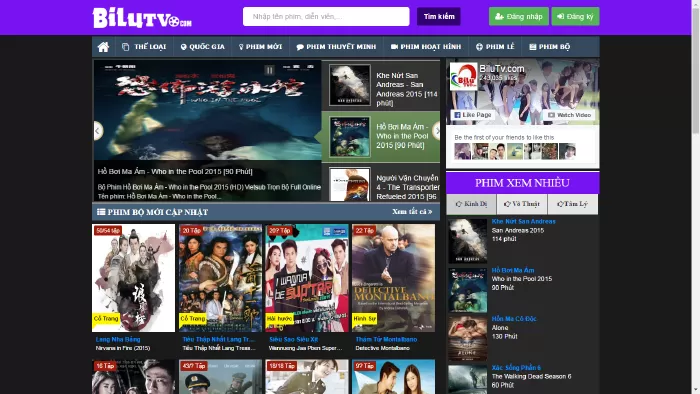Click Lang Nha Bảng title link

(118, 340)
